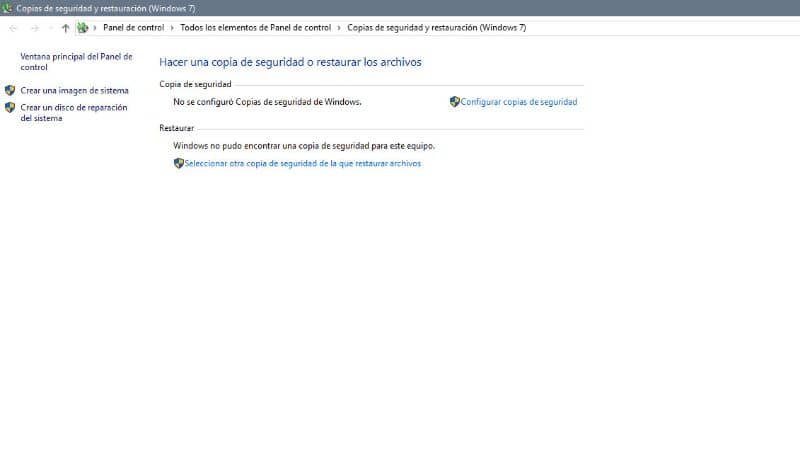Click the Control Panel icon in the address bar

point(82,28)
